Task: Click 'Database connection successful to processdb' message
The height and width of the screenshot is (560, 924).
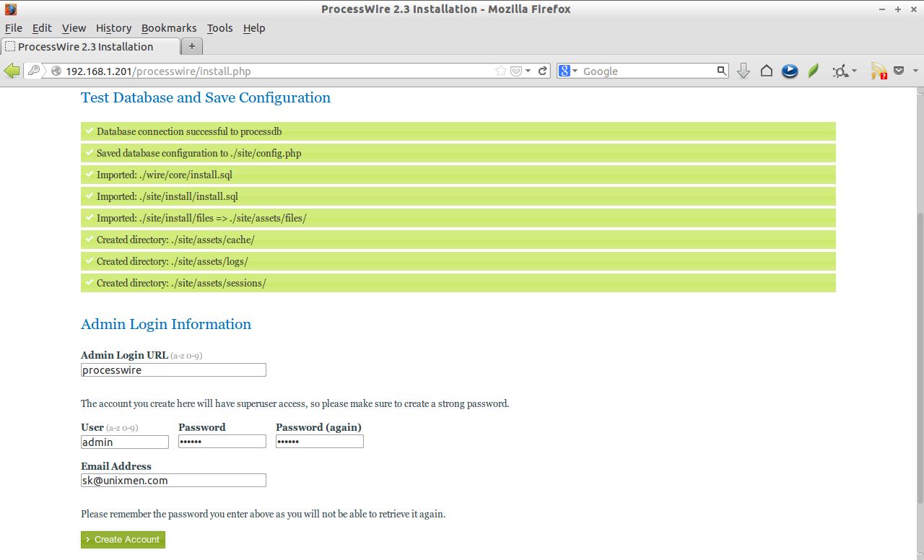Action: (x=458, y=131)
